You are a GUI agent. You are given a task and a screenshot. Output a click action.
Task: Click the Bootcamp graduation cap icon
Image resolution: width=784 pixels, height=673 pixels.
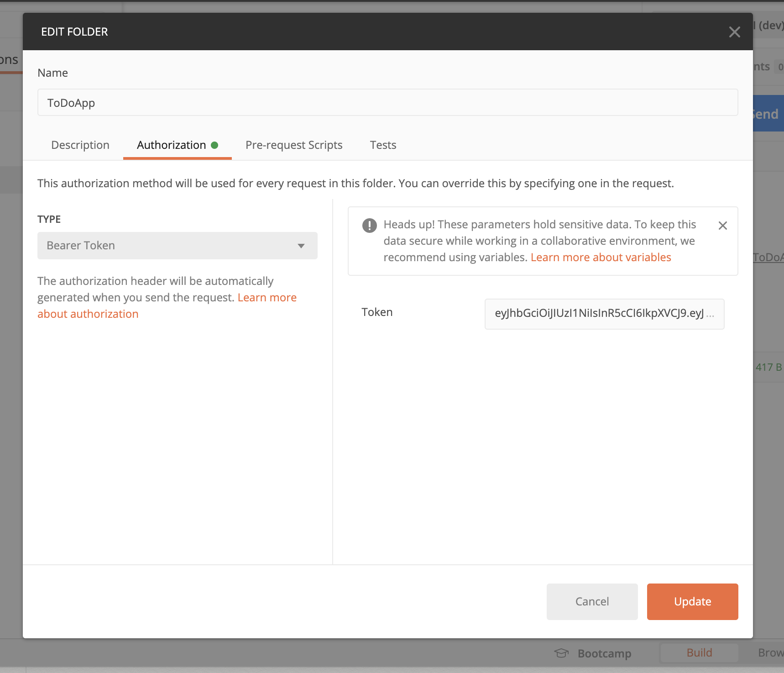coord(561,653)
